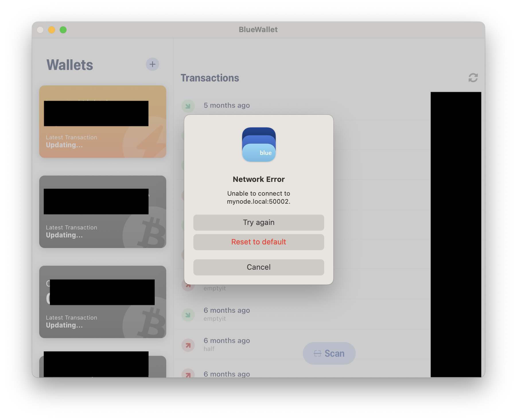This screenshot has height=420, width=517.
Task: Select the second gray Bitcoin wallet card
Action: [x=102, y=212]
